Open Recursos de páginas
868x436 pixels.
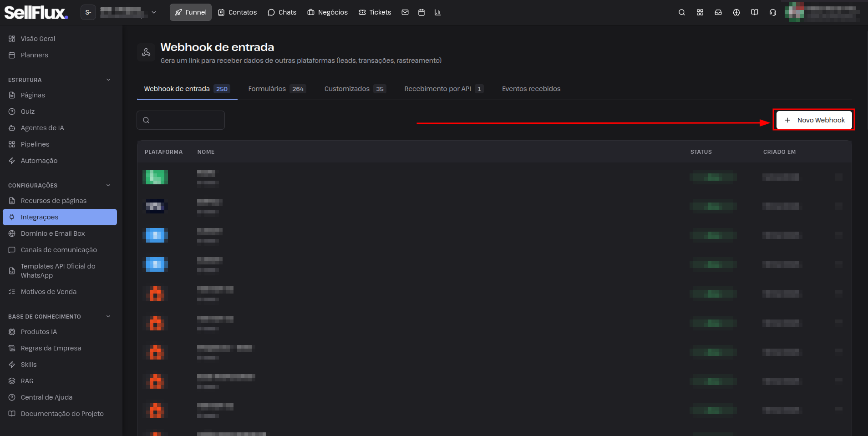60,201
